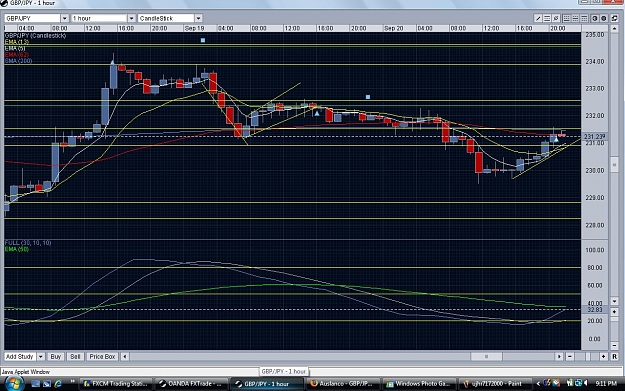Screen dimensions: 625x391
Task: Switch to Auslanco GBP/JPY Firefox taskbar window
Action: [x=342, y=384]
